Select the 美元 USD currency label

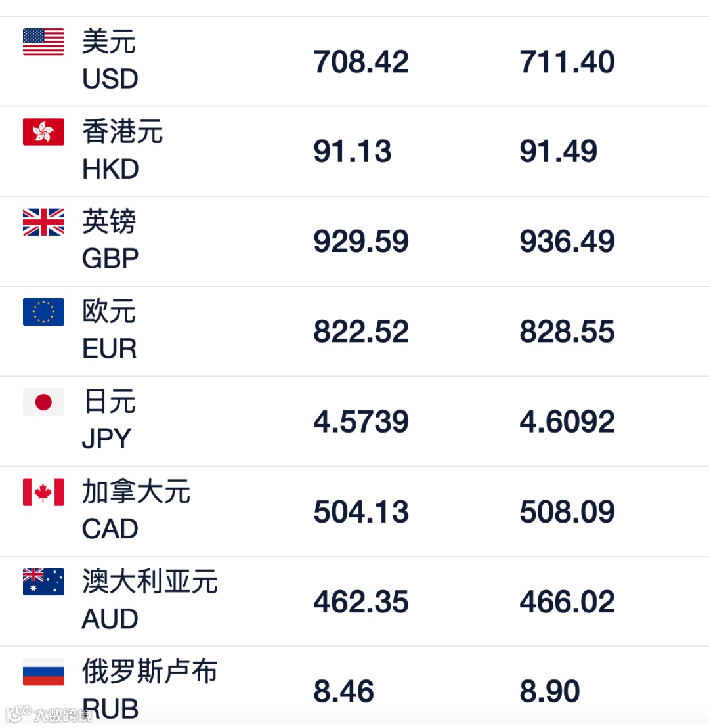(110, 60)
